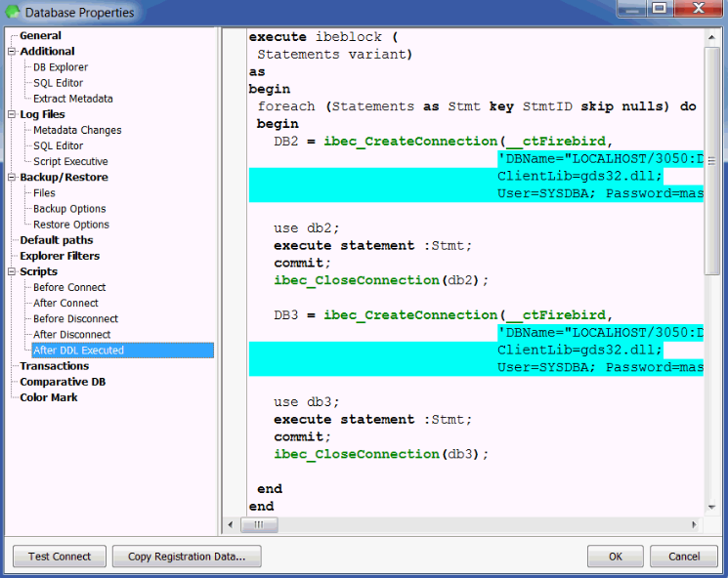Click the 'DB3 = ibec_CreateConnection' line
The width and height of the screenshot is (728, 578).
click(x=443, y=315)
